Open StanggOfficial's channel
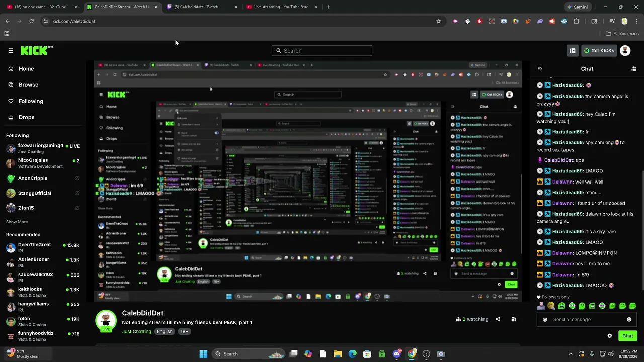 coord(43,193)
